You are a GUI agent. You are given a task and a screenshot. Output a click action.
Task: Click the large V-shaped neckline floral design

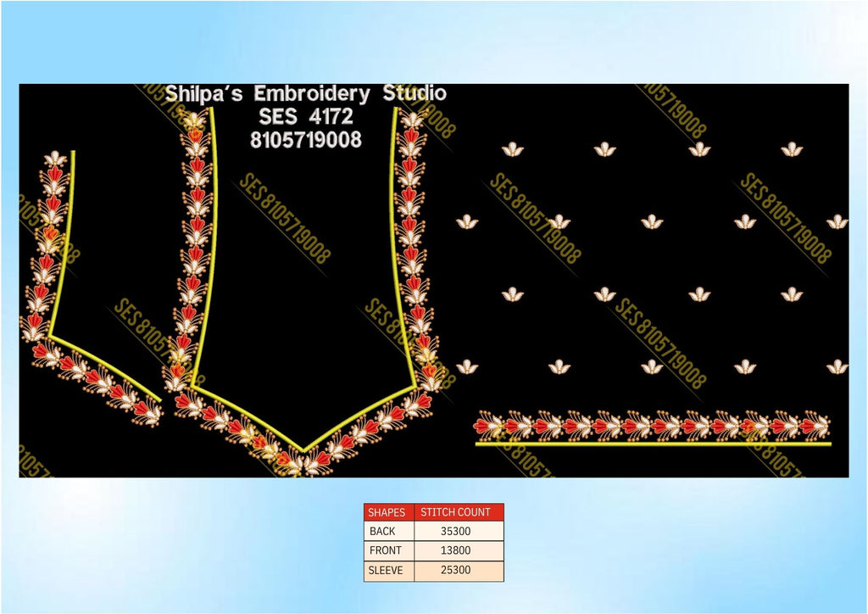tap(303, 292)
